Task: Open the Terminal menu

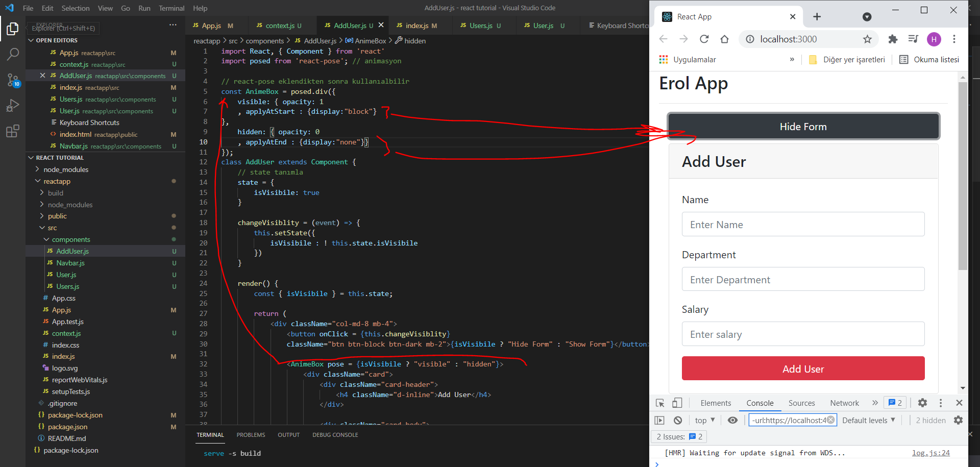Action: pos(171,8)
